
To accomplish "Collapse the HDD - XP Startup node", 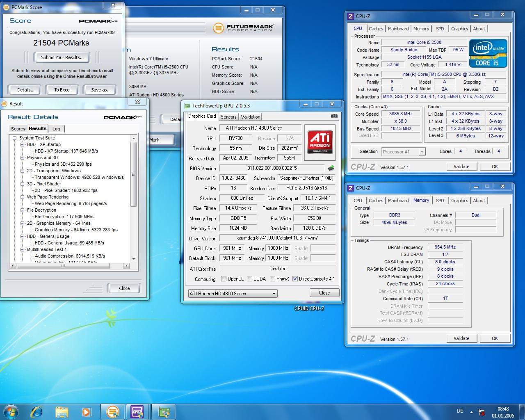I will pos(23,145).
